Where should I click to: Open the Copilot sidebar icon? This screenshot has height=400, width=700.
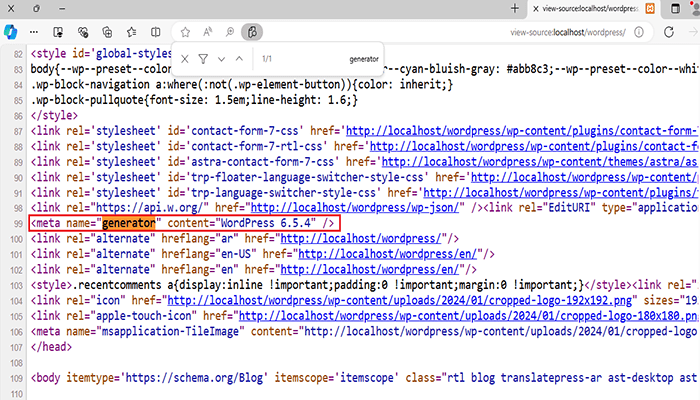[x=10, y=32]
